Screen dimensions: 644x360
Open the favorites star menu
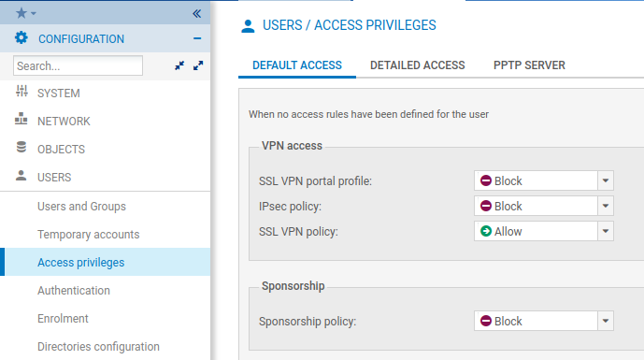coord(25,13)
